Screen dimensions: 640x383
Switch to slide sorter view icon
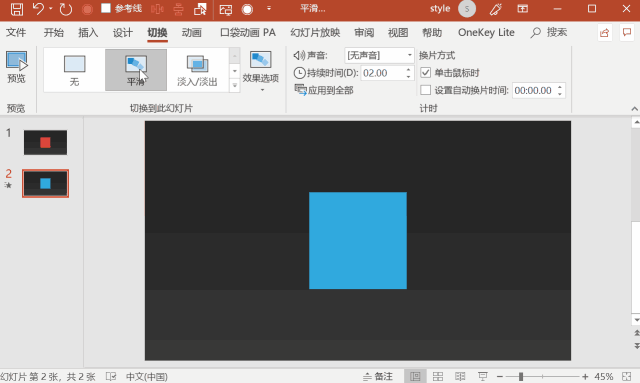pyautogui.click(x=438, y=376)
